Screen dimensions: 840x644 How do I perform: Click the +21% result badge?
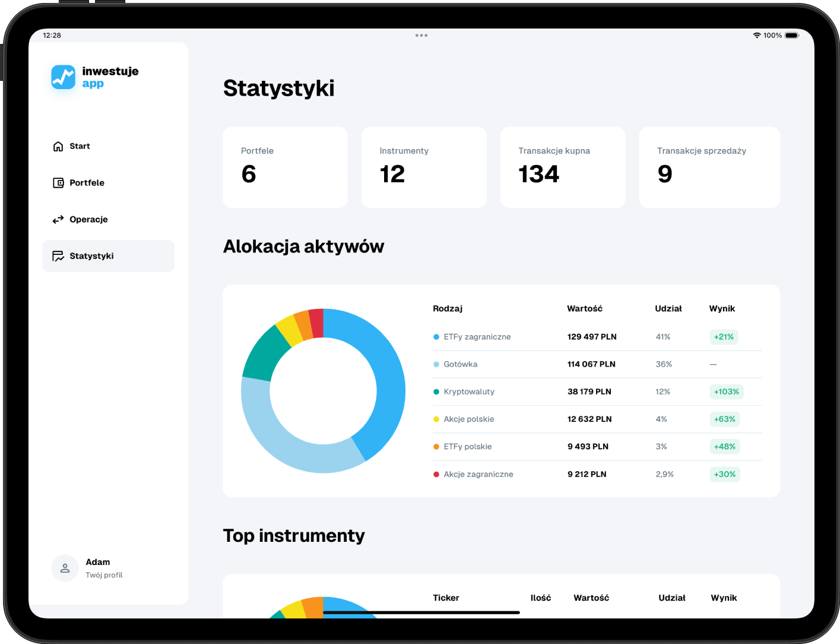[x=724, y=337]
